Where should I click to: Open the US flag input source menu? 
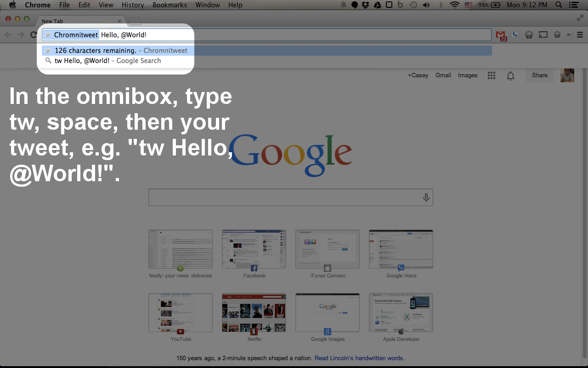click(x=469, y=5)
